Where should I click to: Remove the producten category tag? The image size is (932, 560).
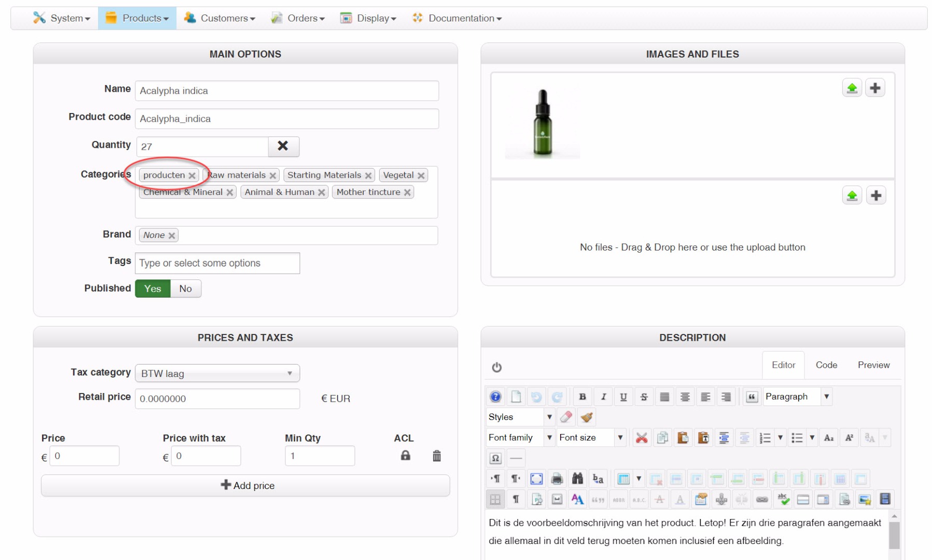[192, 176]
